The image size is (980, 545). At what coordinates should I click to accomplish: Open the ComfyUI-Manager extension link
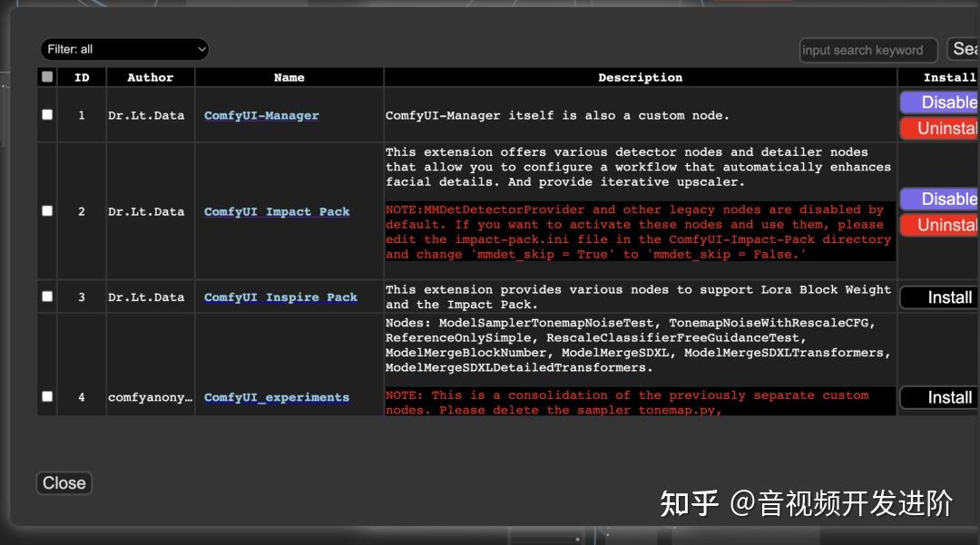pyautogui.click(x=261, y=115)
